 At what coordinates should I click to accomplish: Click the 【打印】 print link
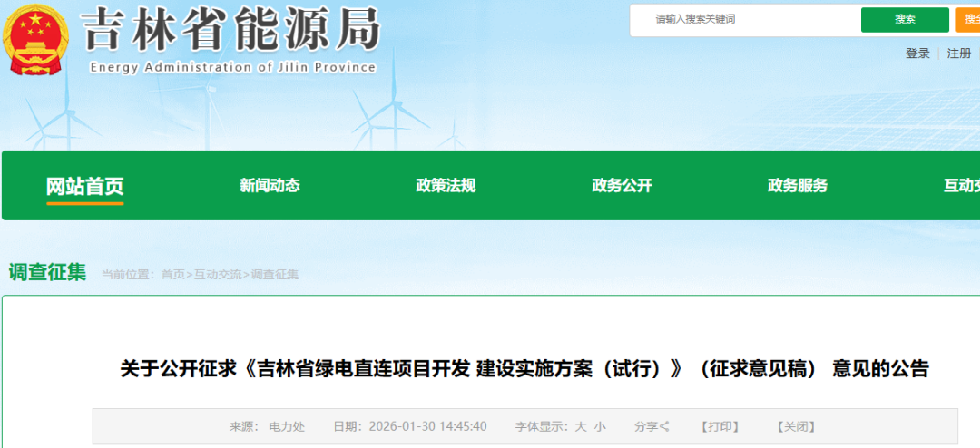click(x=720, y=426)
